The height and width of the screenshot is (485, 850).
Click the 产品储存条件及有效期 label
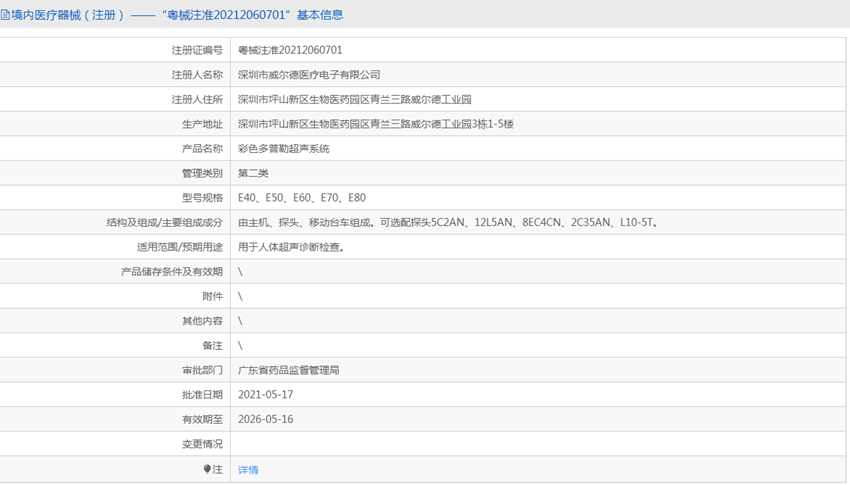pos(172,271)
